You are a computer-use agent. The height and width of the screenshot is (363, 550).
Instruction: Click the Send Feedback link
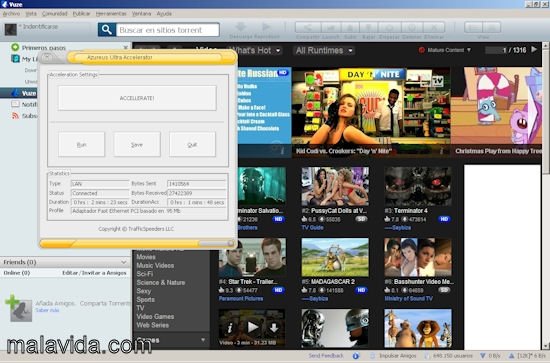click(x=326, y=356)
